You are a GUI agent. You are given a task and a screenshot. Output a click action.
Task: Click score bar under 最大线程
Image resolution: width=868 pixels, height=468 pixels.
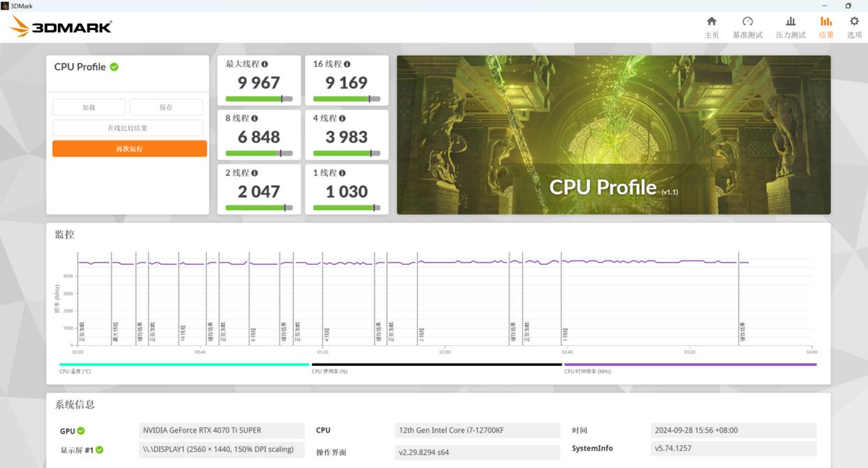pyautogui.click(x=259, y=99)
